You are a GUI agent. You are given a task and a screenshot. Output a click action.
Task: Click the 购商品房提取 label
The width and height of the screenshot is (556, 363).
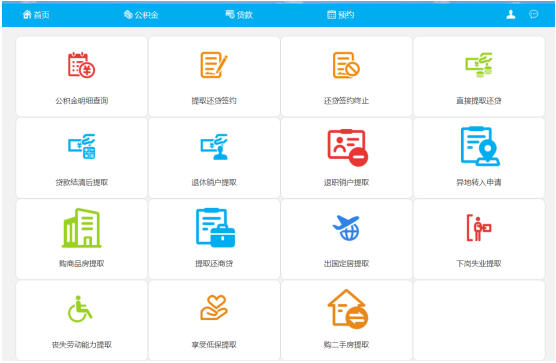click(82, 263)
